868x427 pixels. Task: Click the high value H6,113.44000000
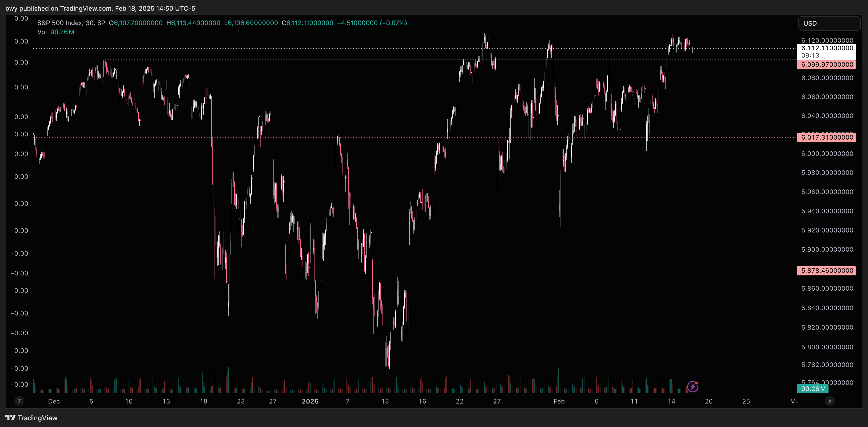tap(193, 23)
